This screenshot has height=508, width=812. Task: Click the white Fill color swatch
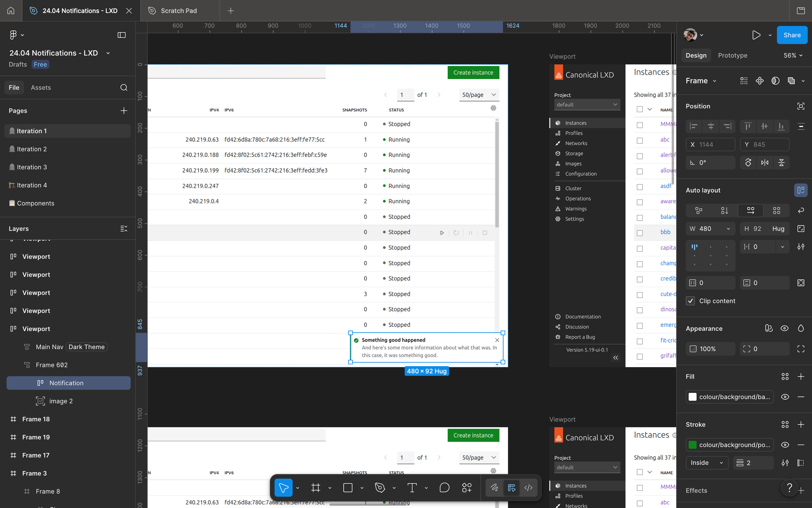[x=692, y=397]
